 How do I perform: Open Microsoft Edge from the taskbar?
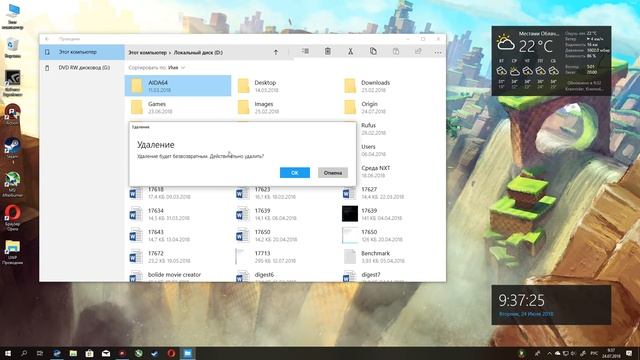click(57, 353)
